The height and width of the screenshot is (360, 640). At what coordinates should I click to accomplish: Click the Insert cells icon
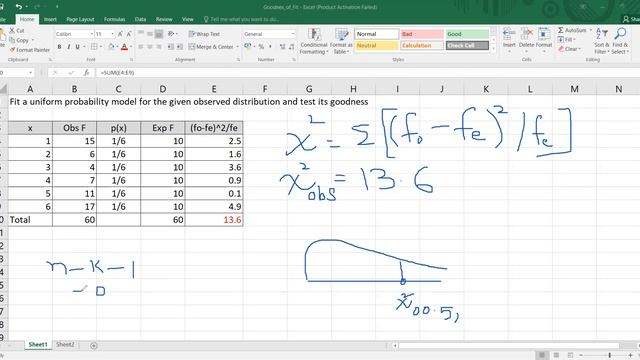point(509,34)
